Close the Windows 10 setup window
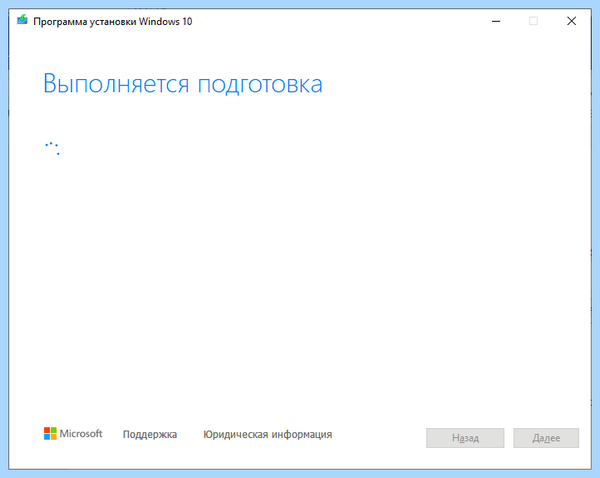This screenshot has width=600, height=478. tap(571, 21)
